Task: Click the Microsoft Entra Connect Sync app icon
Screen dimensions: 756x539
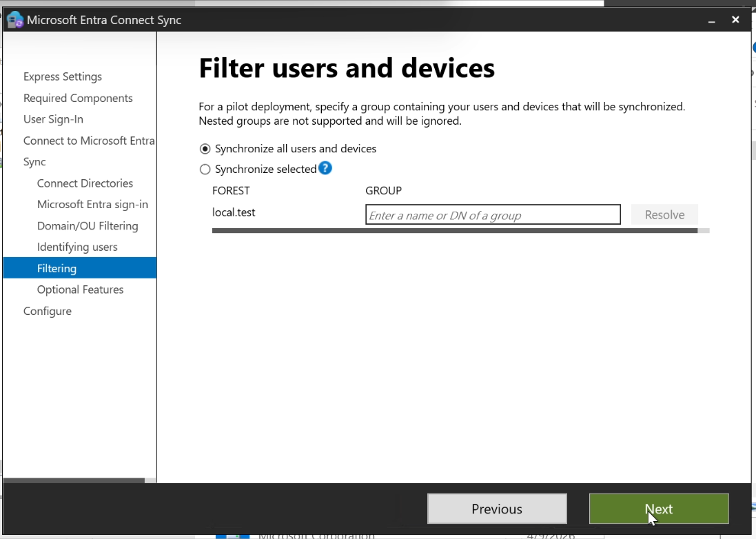Action: (14, 20)
